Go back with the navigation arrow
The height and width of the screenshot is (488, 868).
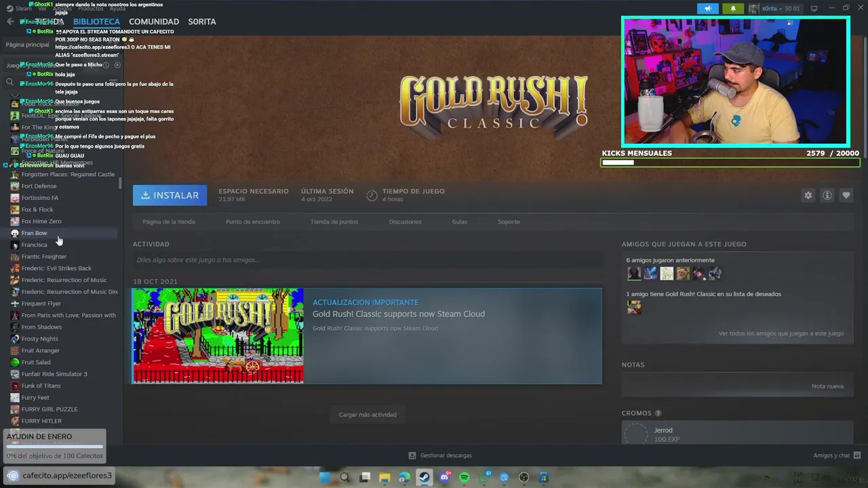pos(10,22)
